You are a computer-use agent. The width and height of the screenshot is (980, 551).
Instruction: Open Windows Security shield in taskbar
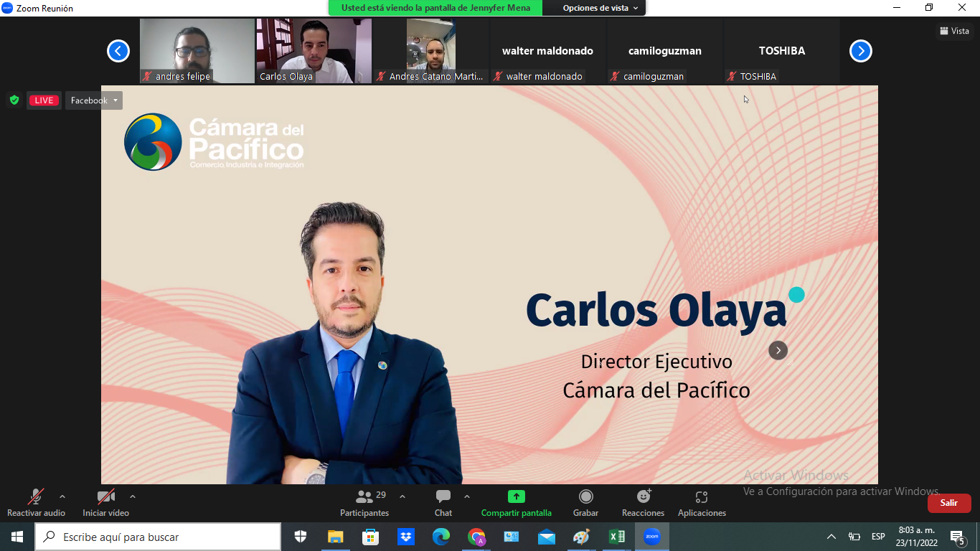pyautogui.click(x=301, y=537)
